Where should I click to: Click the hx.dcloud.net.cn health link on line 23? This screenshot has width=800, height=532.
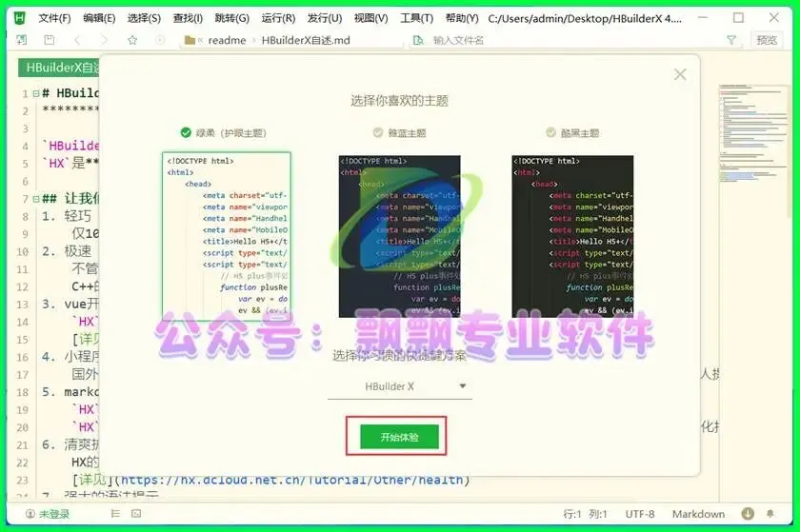click(291, 480)
